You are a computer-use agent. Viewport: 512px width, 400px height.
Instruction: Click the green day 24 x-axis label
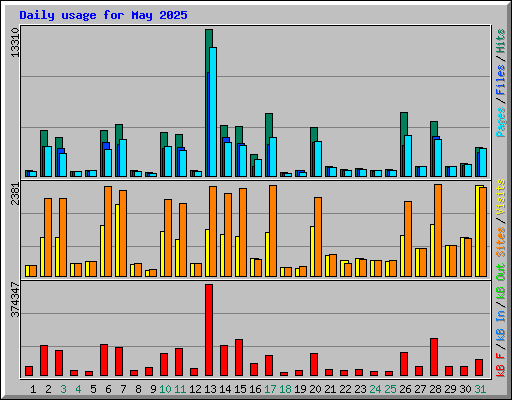tap(375, 389)
